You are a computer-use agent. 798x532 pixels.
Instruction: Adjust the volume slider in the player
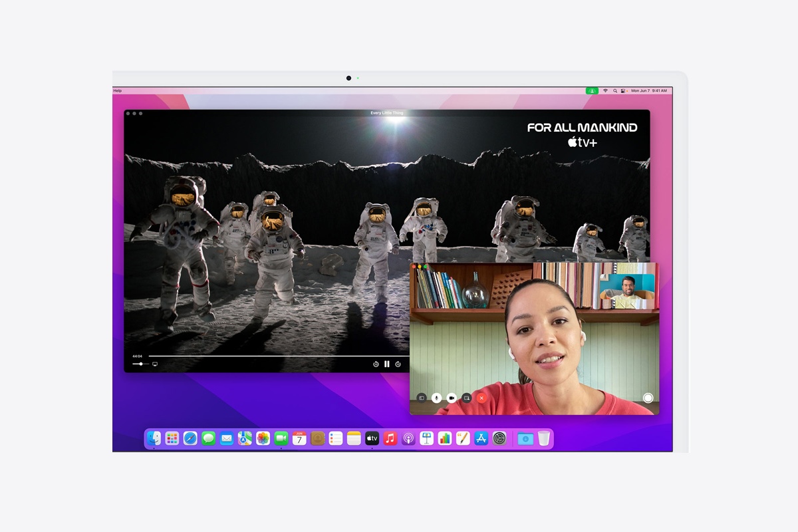[x=141, y=364]
